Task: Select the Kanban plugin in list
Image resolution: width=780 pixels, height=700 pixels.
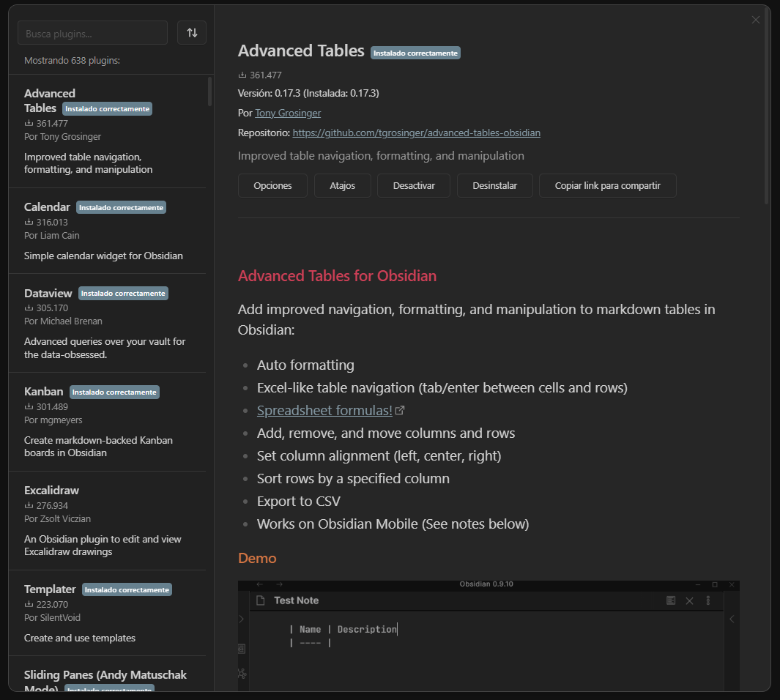Action: click(108, 422)
